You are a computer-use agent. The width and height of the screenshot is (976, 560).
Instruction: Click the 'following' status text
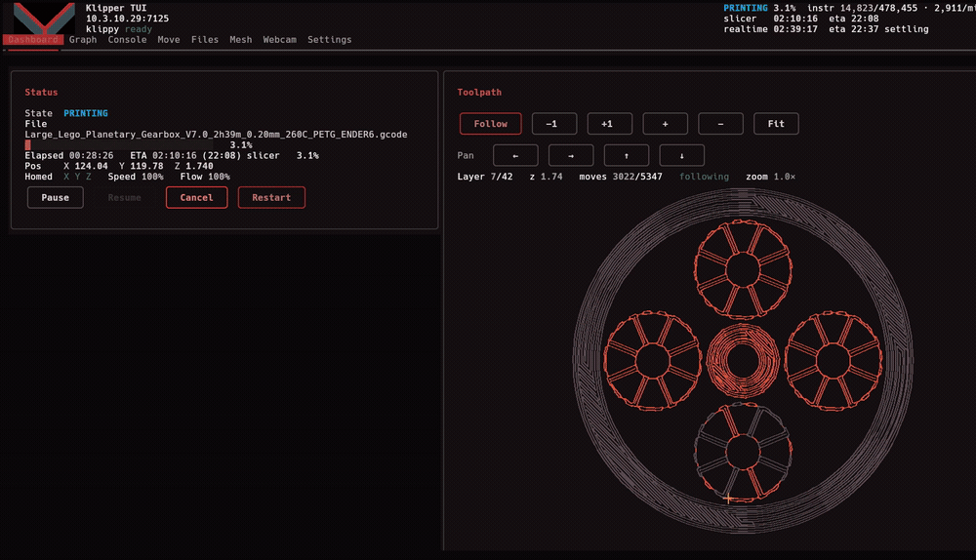pyautogui.click(x=704, y=177)
